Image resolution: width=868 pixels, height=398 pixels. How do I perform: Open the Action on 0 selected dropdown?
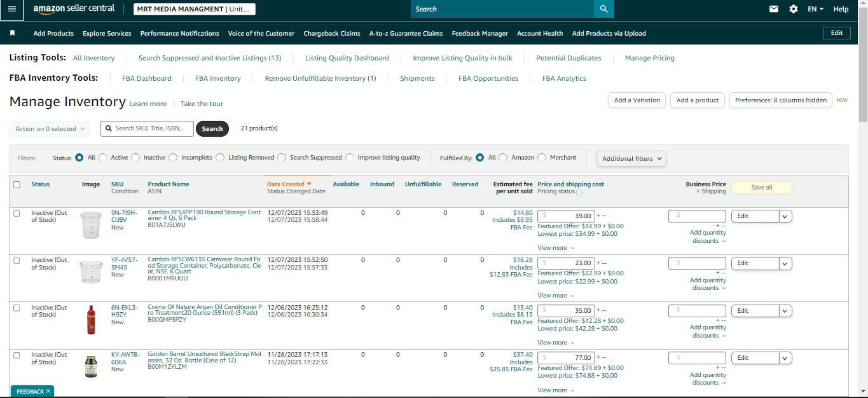click(x=50, y=128)
